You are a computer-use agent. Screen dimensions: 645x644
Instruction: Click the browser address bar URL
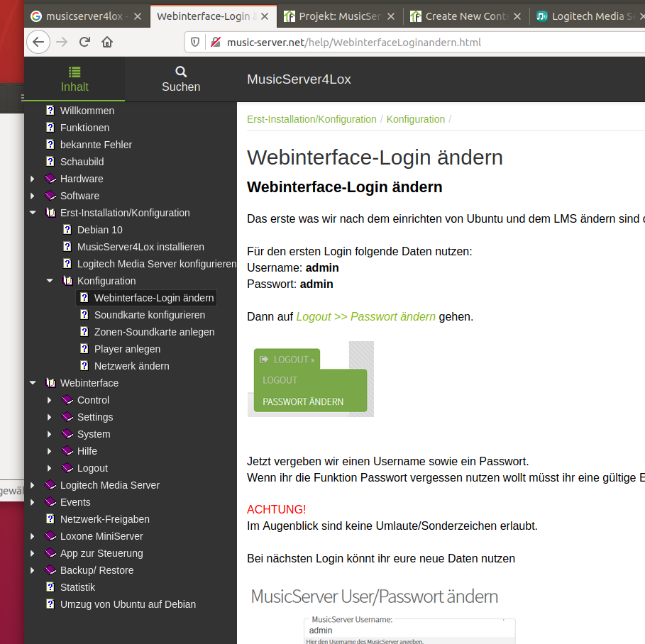pyautogui.click(x=354, y=43)
